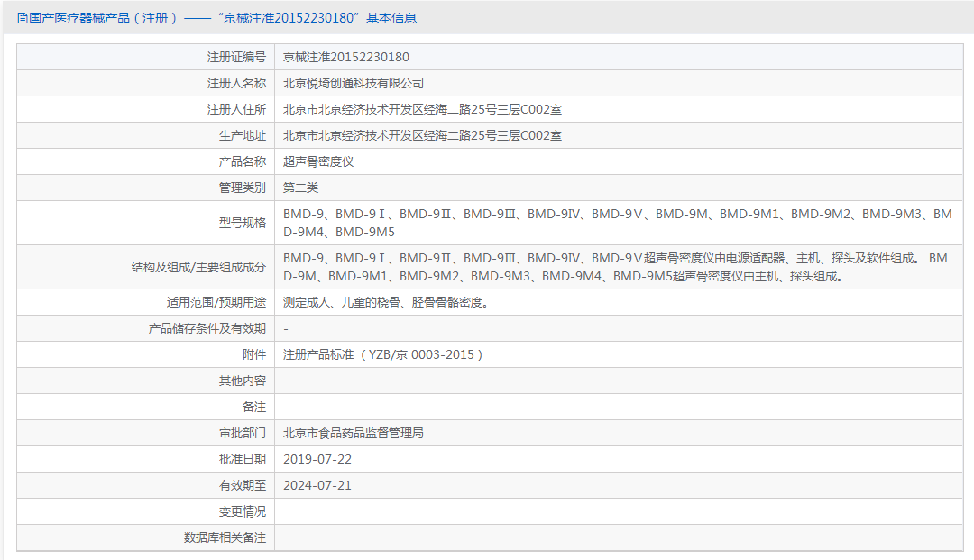
Task: Click the label 审批部门
Action: [x=243, y=433]
